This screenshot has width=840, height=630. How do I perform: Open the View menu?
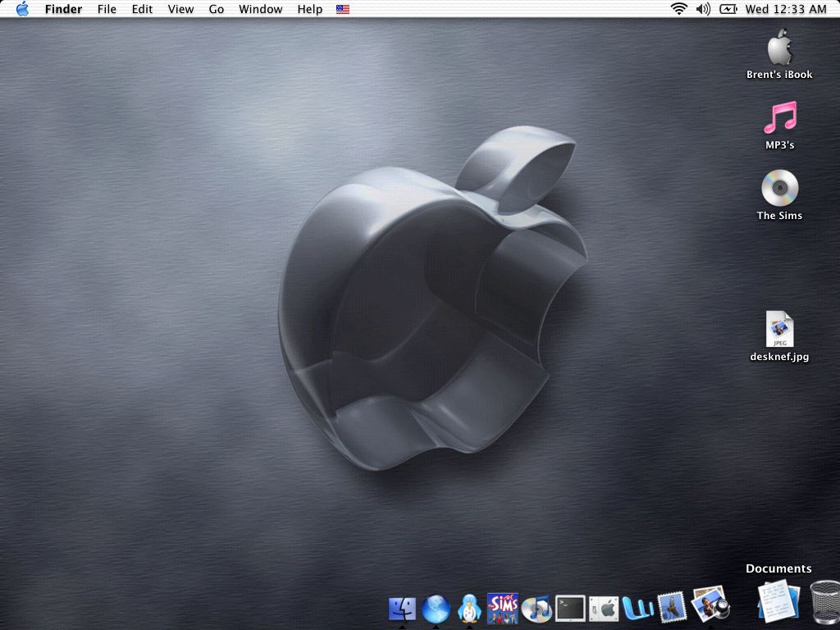point(180,9)
